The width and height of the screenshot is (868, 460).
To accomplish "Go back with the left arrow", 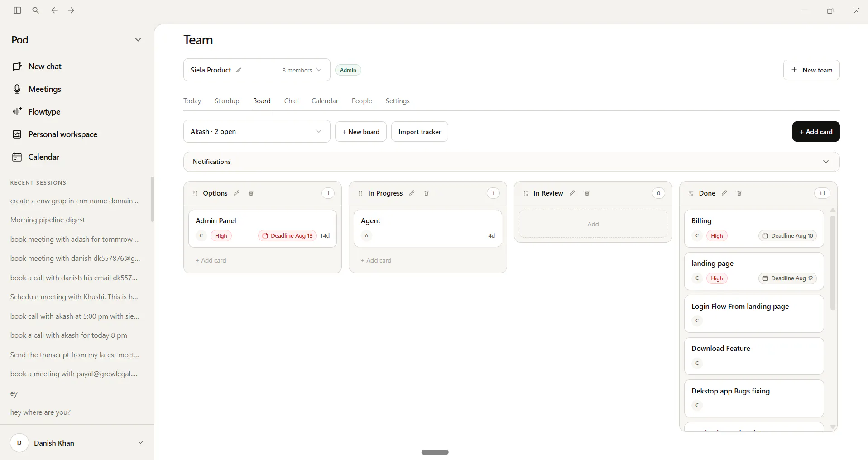I will (54, 10).
